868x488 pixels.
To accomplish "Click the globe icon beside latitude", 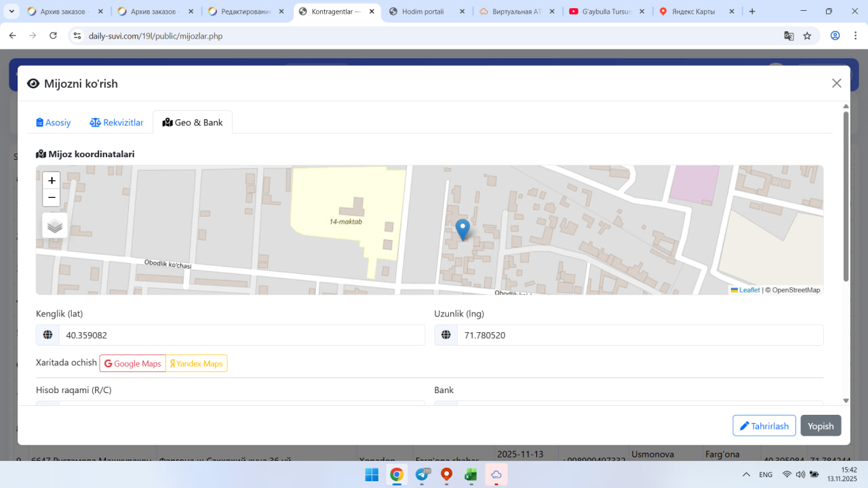I will [x=47, y=335].
